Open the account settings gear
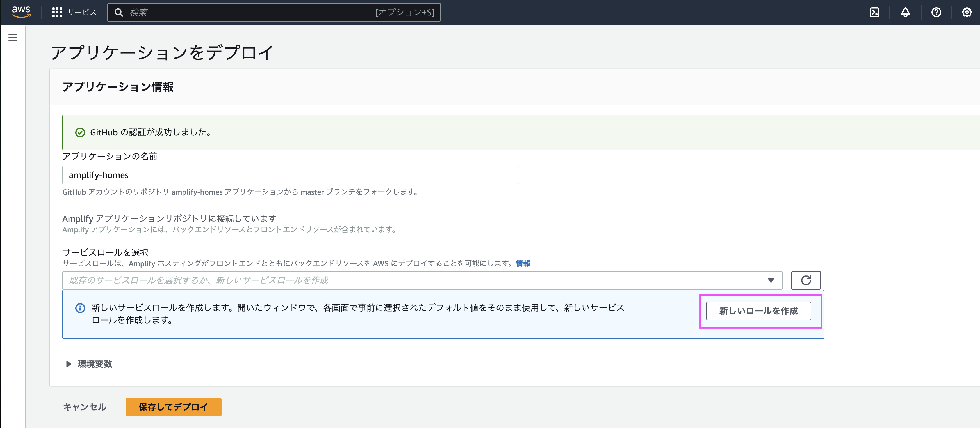This screenshot has width=980, height=428. (967, 12)
